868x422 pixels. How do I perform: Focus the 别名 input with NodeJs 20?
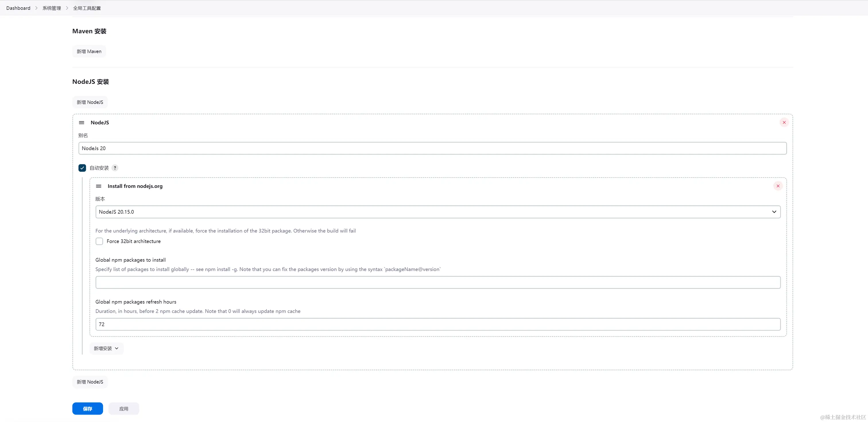tap(432, 149)
